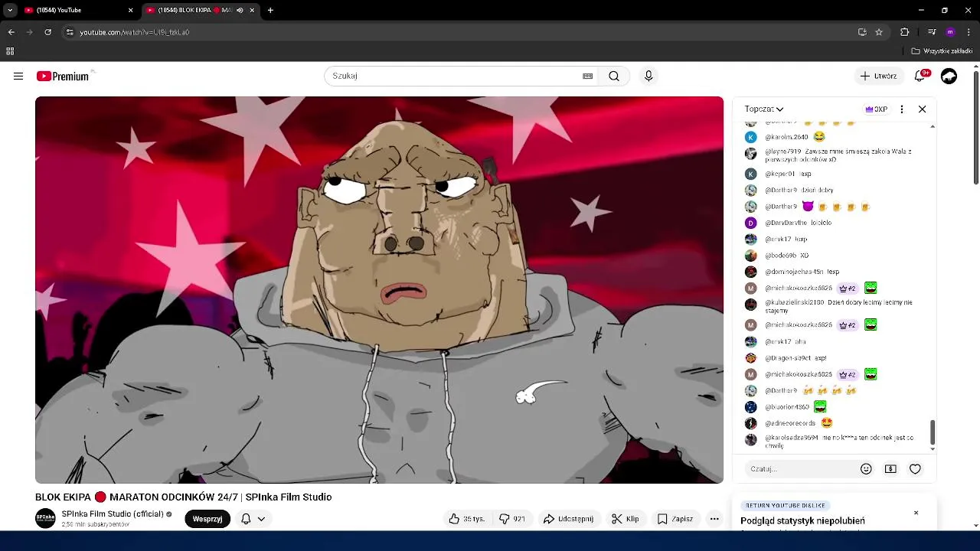Reload the current page
The height and width of the screenshot is (551, 980).
click(x=47, y=32)
